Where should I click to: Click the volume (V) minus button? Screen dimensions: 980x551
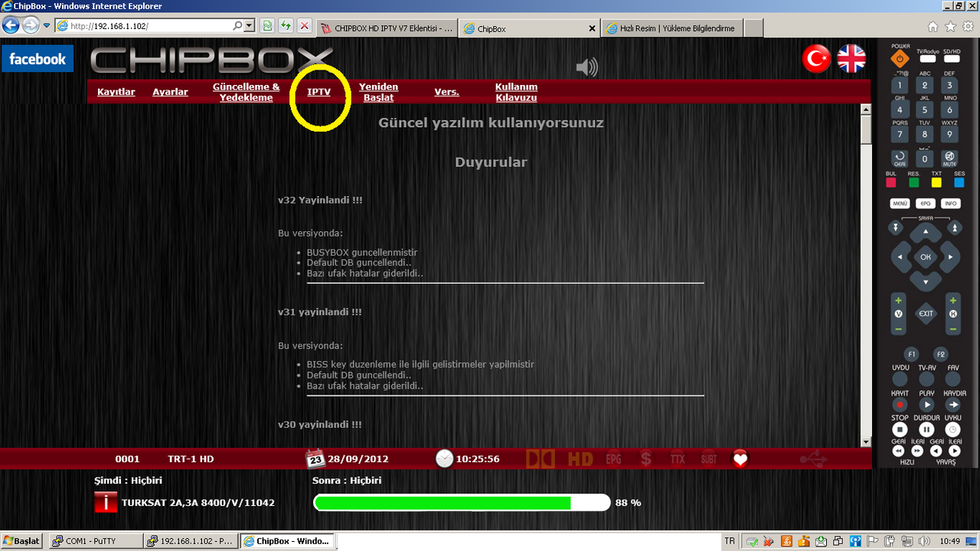coord(898,328)
